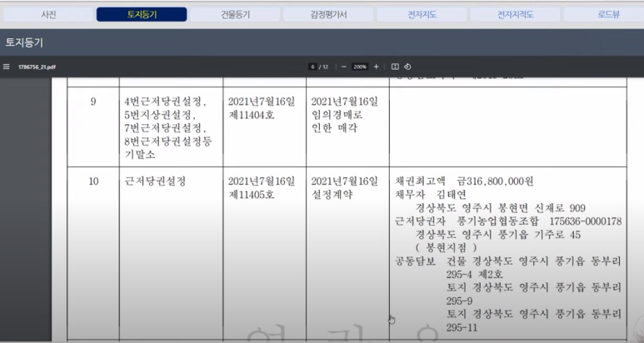Open the 전자지적도 tab
Viewport: 644px width, 343px height.
click(x=515, y=14)
